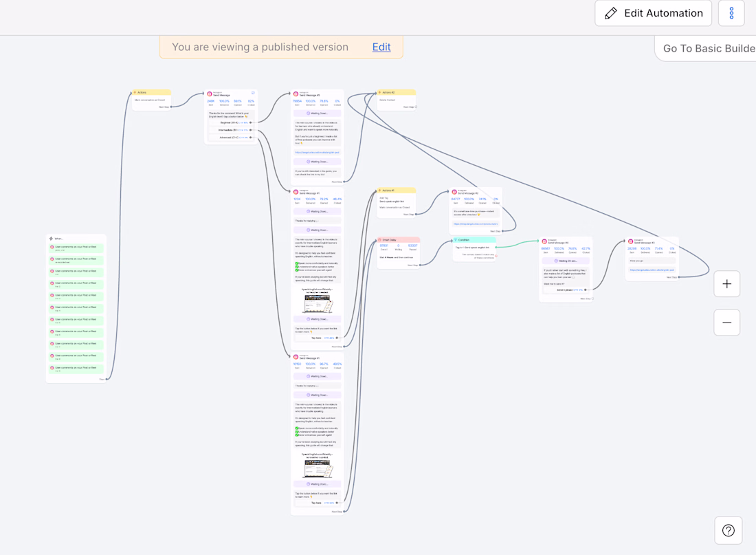This screenshot has width=756, height=555.
Task: Select the Condition node header
Action: pos(474,240)
